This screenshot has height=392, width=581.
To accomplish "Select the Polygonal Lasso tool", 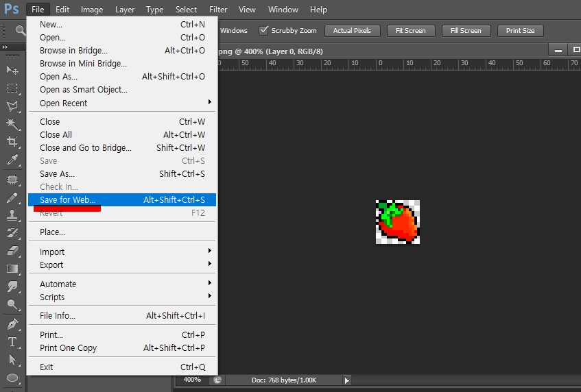I will (12, 106).
